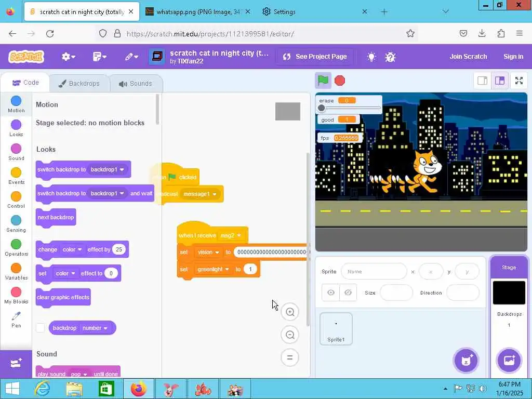Image resolution: width=532 pixels, height=399 pixels.
Task: Click Choose a Sprite cat button
Action: [466, 361]
